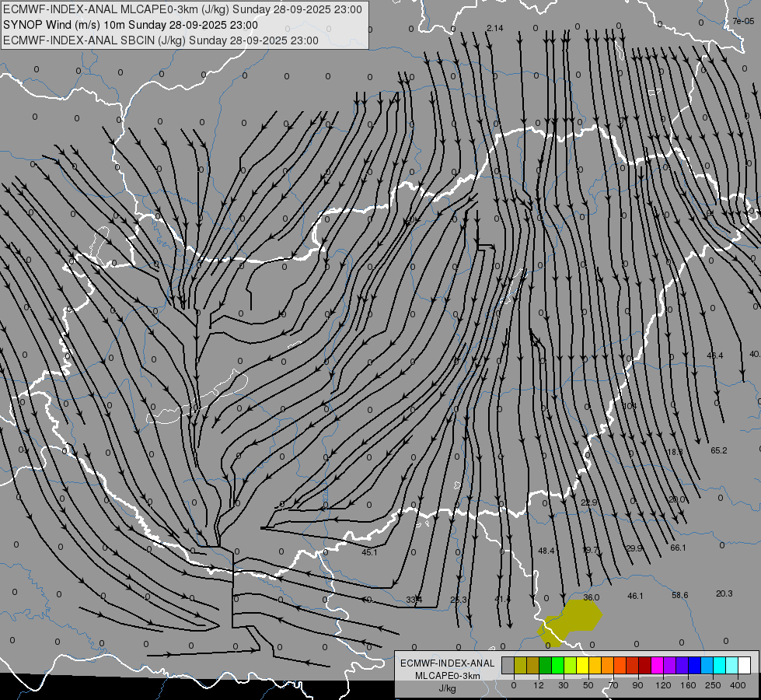Click the 2.14 value near top
This screenshot has width=761, height=700.
[495, 28]
